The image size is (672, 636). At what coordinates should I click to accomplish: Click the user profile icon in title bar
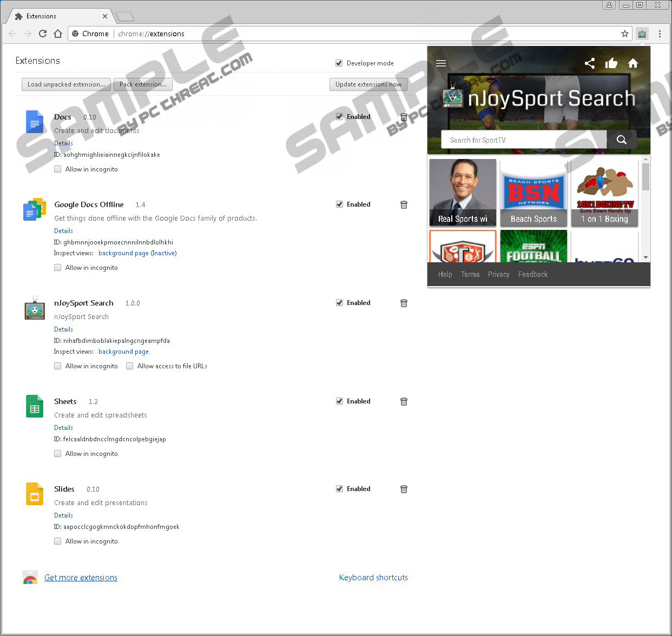point(609,5)
